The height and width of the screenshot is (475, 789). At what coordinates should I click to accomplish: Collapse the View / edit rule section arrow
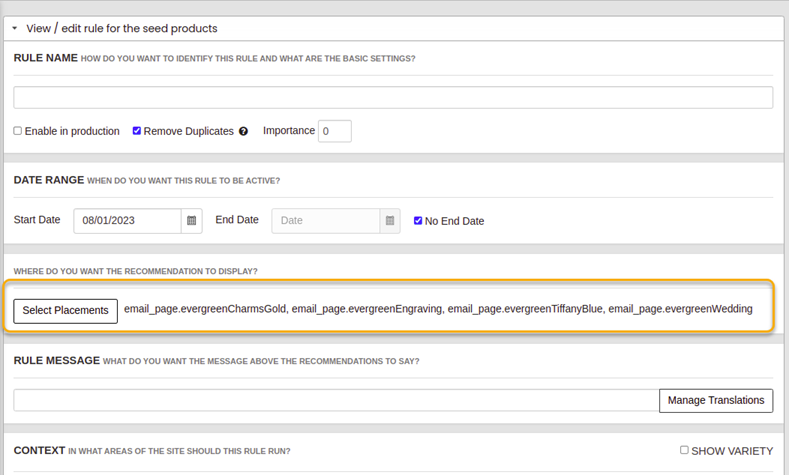15,29
